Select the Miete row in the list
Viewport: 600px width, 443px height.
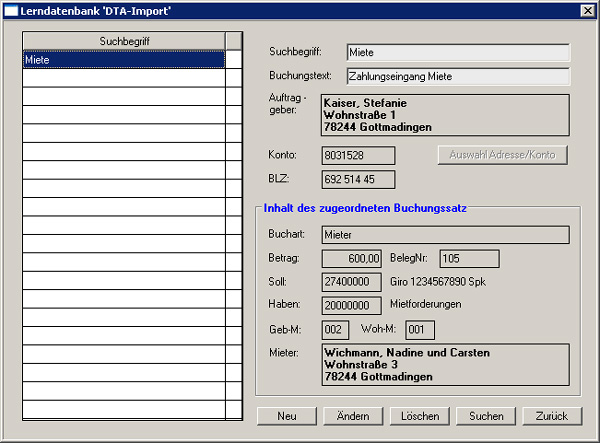124,60
